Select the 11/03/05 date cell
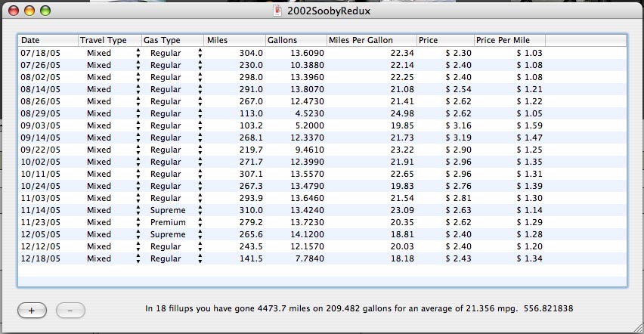Image resolution: width=644 pixels, height=334 pixels. coord(40,198)
